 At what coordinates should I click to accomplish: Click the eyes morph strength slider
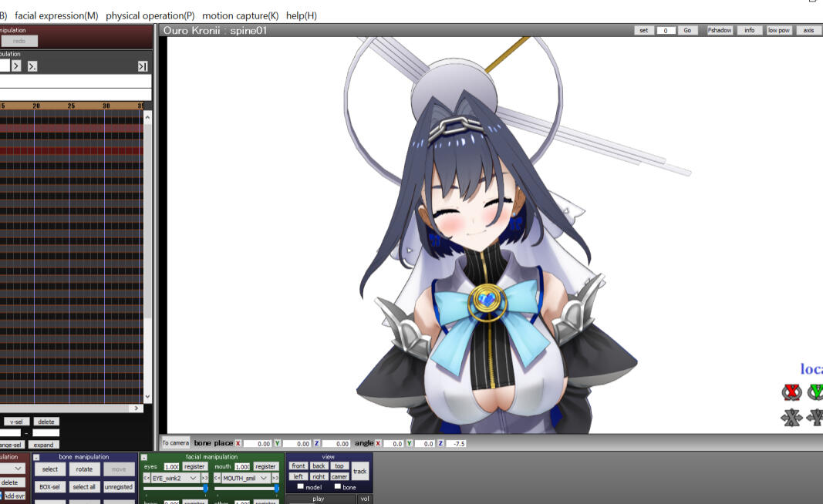tap(175, 488)
